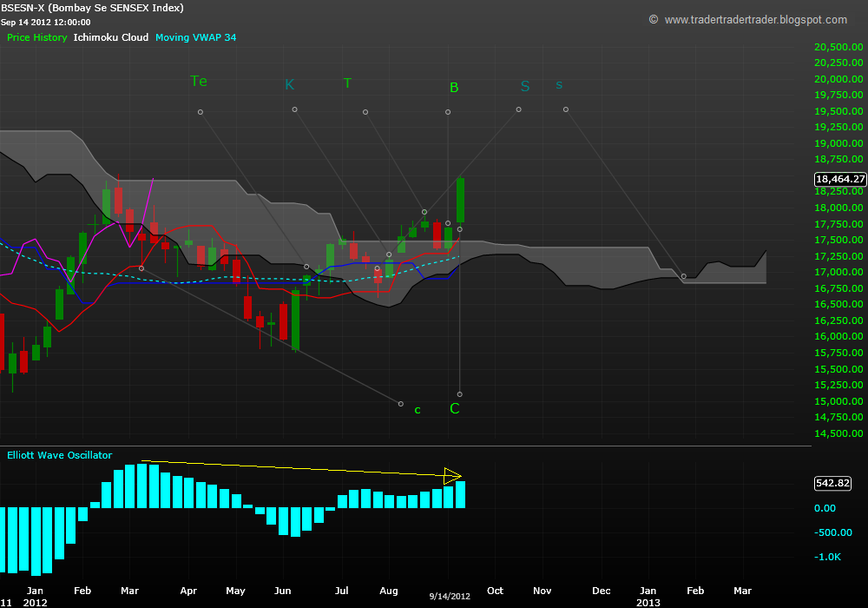Select the wave label C annotation

click(454, 406)
